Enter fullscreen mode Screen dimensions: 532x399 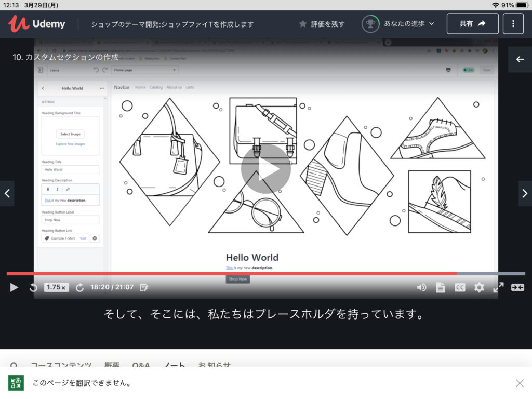[498, 287]
